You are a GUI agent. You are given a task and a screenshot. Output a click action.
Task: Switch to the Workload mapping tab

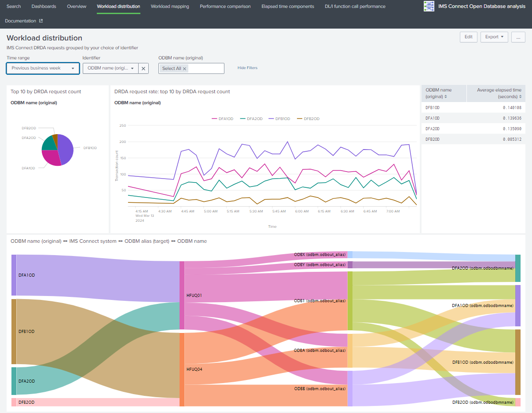coord(170,7)
